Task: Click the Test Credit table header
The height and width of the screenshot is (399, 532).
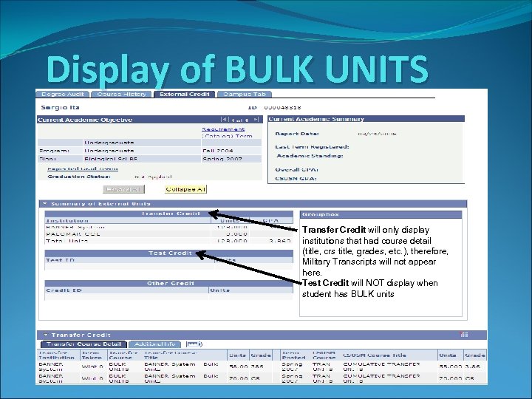Action: (x=169, y=253)
